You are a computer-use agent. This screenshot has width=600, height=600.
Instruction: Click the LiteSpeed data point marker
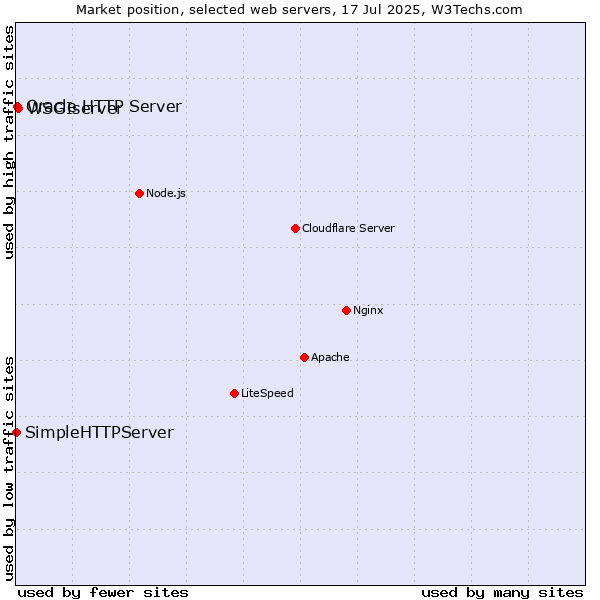(235, 393)
